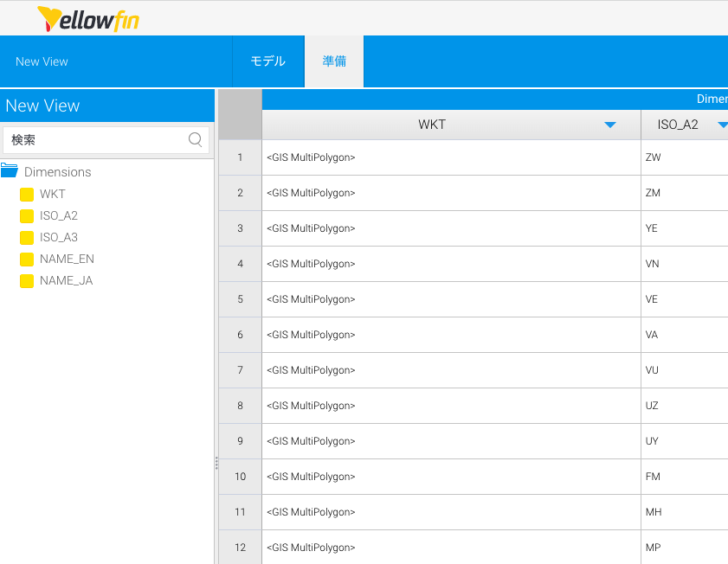Click the Dimensions folder icon
Viewport: 728px width, 564px height.
tap(10, 170)
